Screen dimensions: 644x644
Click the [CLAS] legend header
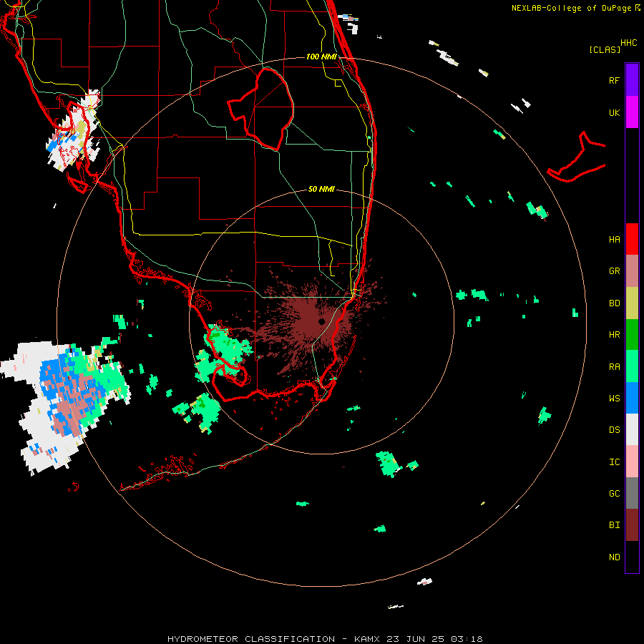[605, 49]
